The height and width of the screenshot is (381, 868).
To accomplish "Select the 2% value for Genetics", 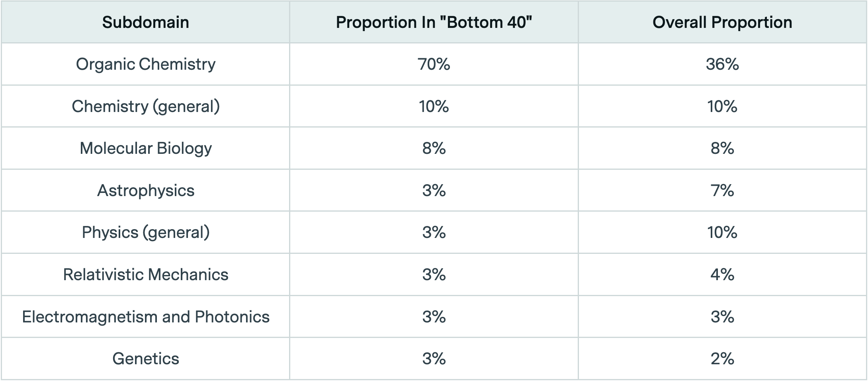I will click(722, 359).
